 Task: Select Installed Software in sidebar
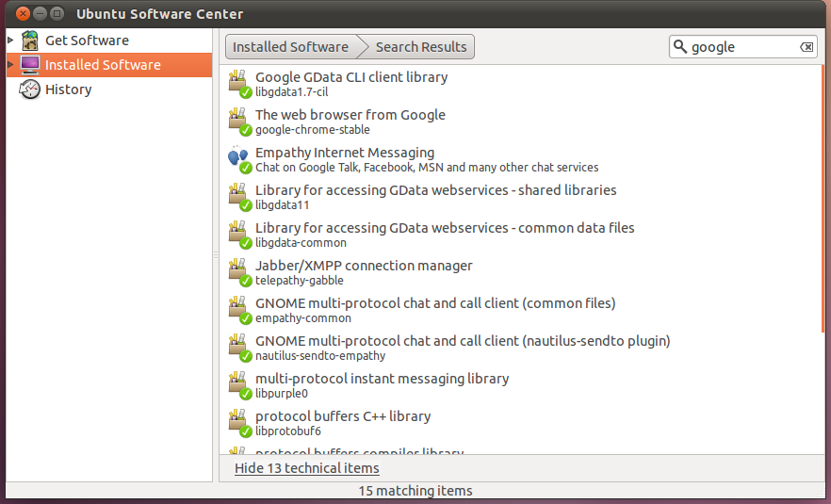click(x=109, y=65)
